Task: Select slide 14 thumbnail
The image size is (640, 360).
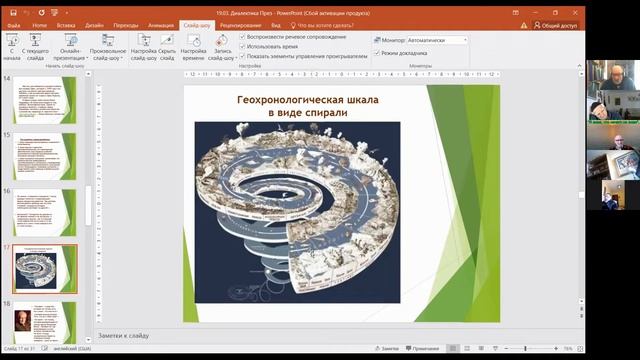Action: click(44, 100)
